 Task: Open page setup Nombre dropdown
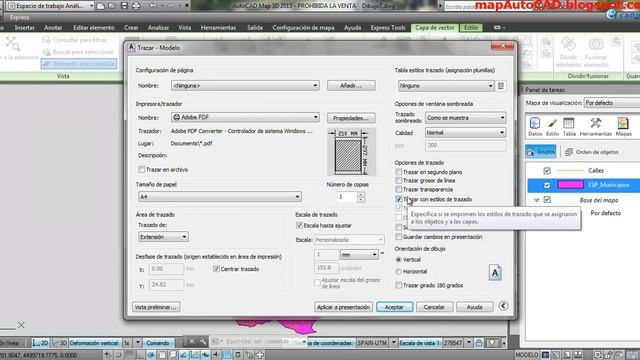[245, 86]
